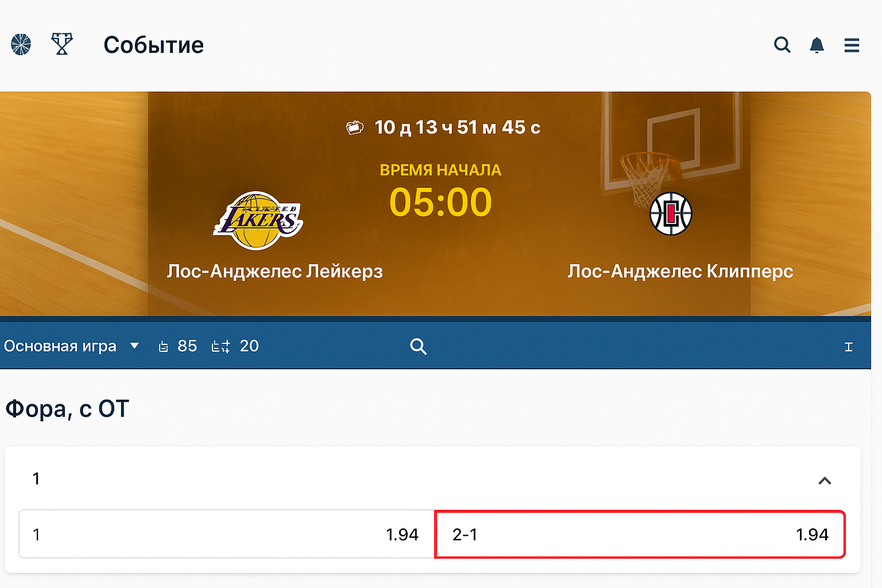The height and width of the screenshot is (588, 882).
Task: Click team name Лос-Анджелес Клипперс
Action: point(680,271)
